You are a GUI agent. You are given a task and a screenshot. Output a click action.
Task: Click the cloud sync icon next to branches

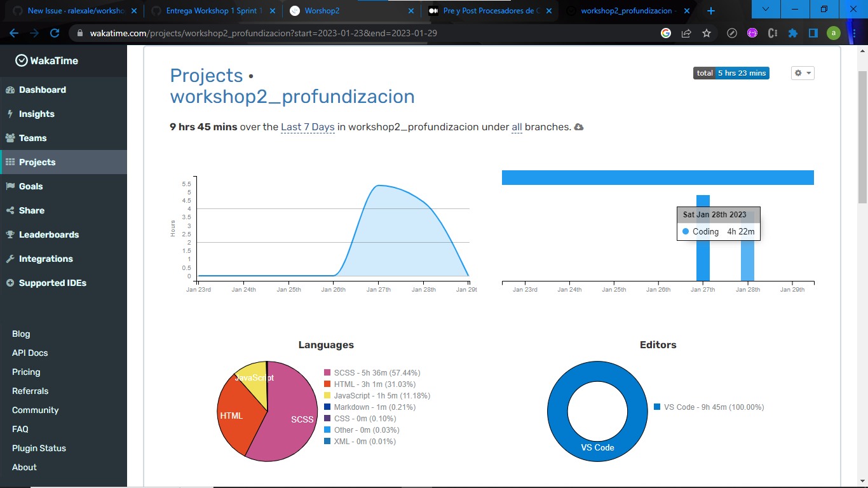click(578, 127)
